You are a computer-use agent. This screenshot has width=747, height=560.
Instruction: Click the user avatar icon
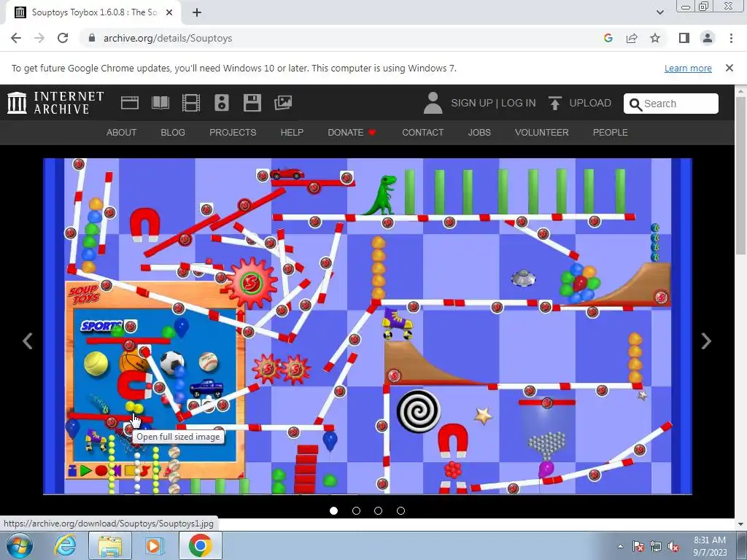pyautogui.click(x=433, y=103)
